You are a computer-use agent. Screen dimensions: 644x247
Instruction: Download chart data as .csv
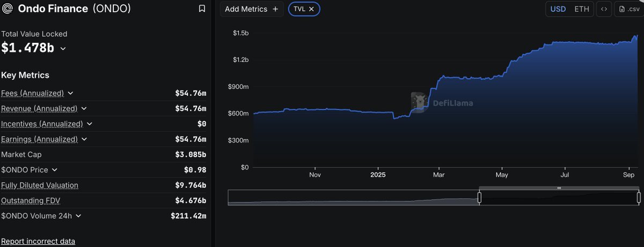point(629,9)
